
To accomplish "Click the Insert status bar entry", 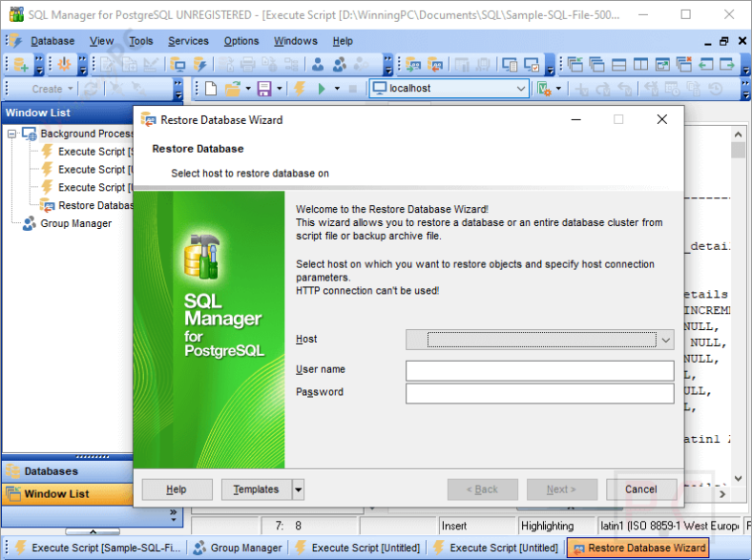I will coord(477,526).
